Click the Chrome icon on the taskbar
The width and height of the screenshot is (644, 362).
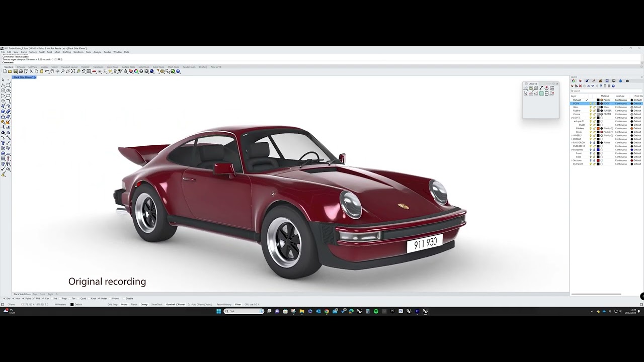click(327, 311)
